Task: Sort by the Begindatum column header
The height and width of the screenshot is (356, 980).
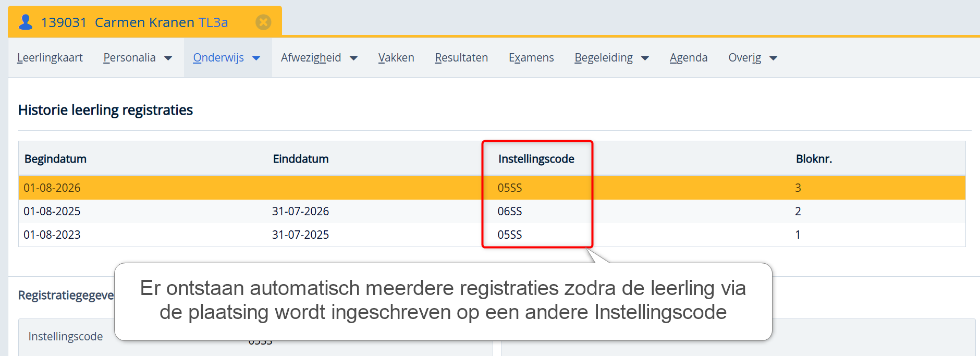Action: pos(56,159)
